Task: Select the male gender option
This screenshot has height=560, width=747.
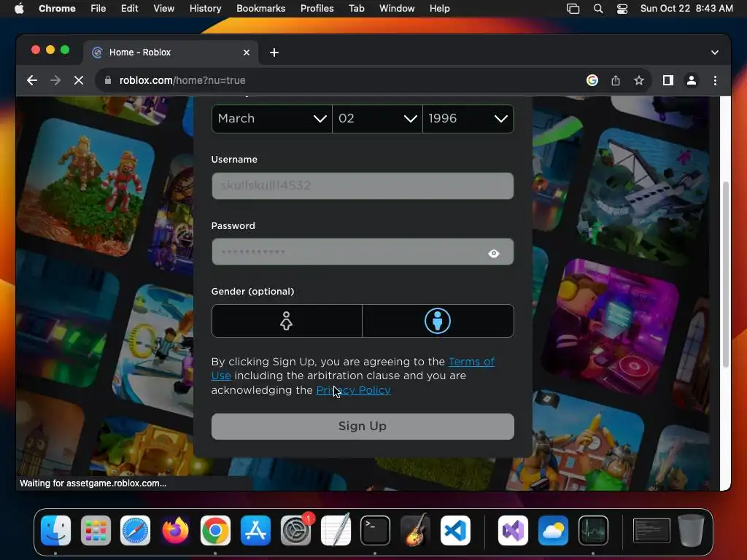Action: click(438, 321)
